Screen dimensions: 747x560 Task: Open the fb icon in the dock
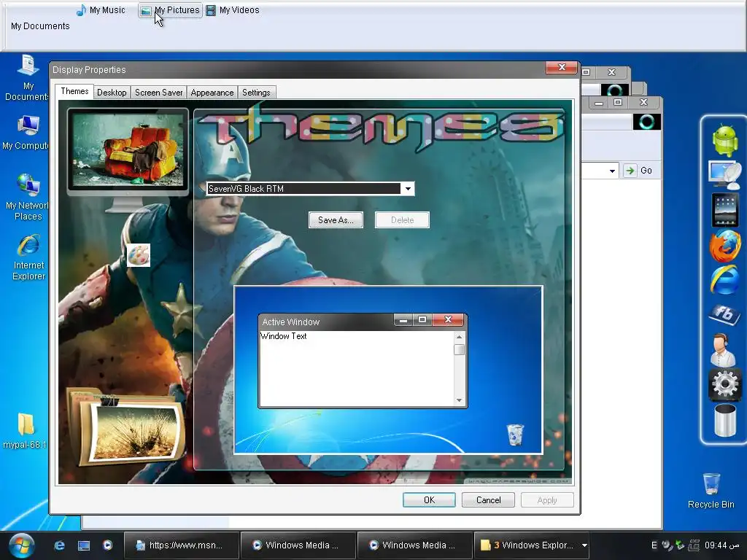[724, 315]
